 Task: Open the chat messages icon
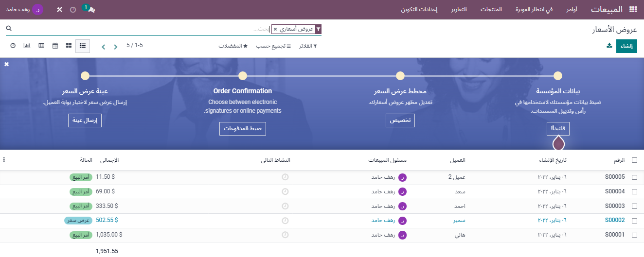tap(90, 10)
